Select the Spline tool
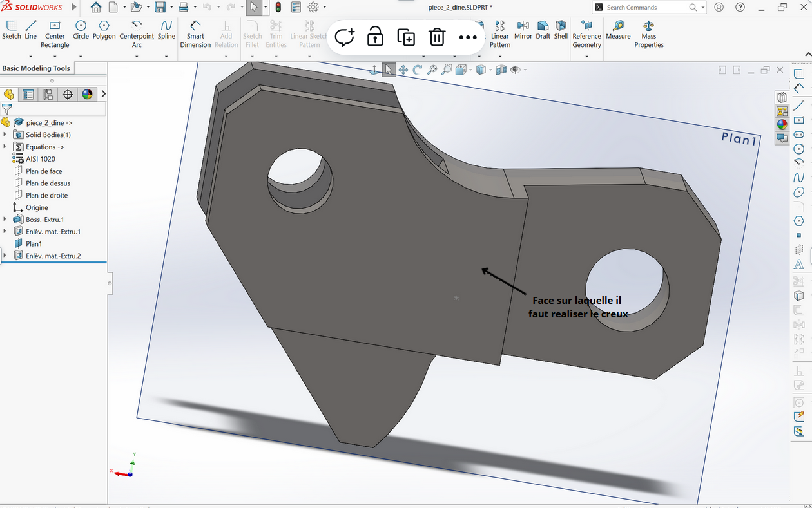Viewport: 812px width, 508px height. [x=166, y=30]
